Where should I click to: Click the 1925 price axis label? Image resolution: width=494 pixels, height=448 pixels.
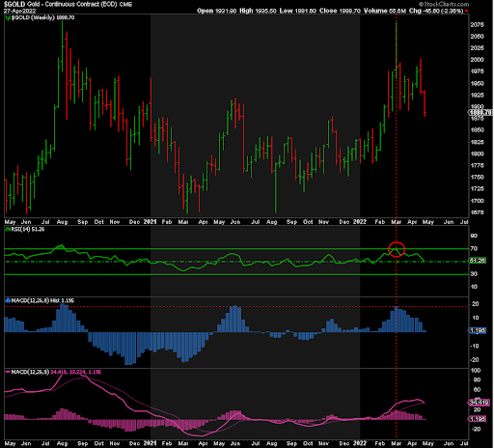(x=477, y=96)
